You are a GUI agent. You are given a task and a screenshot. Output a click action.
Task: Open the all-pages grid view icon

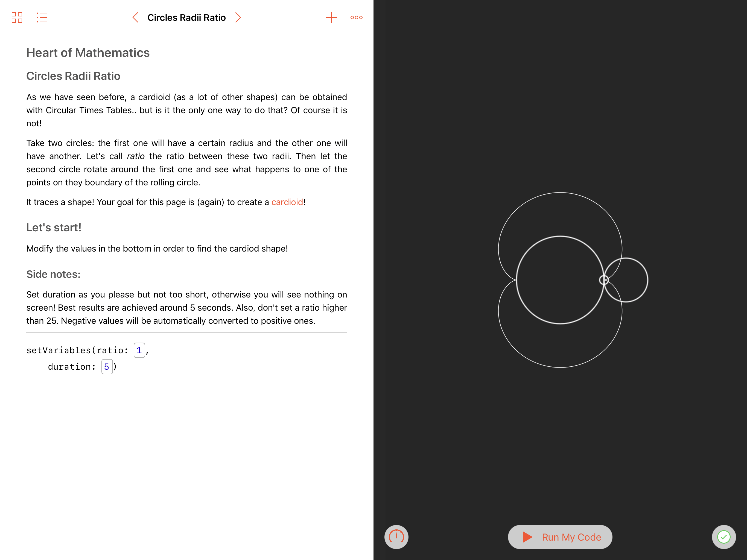17,17
